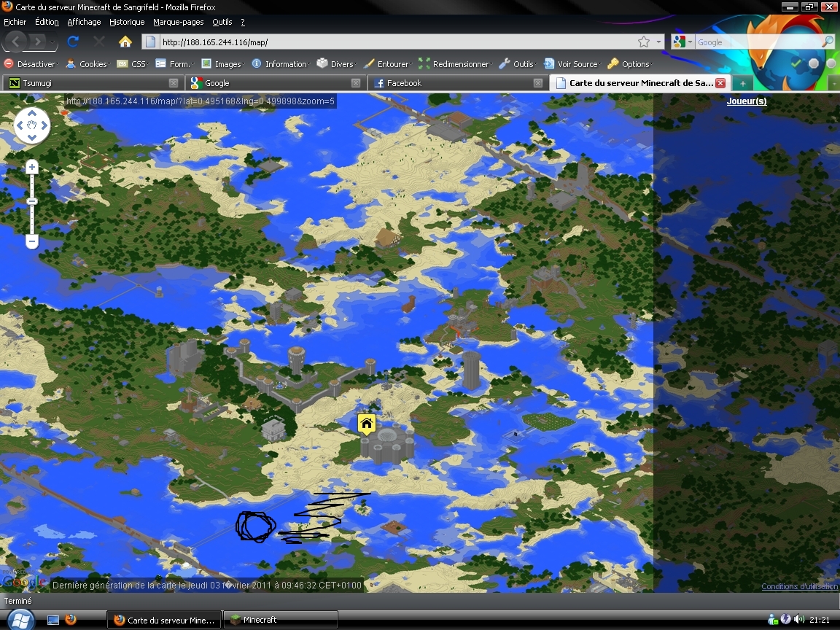This screenshot has height=630, width=840.
Task: Launch Firefox from the quick launch icon
Action: point(71,620)
